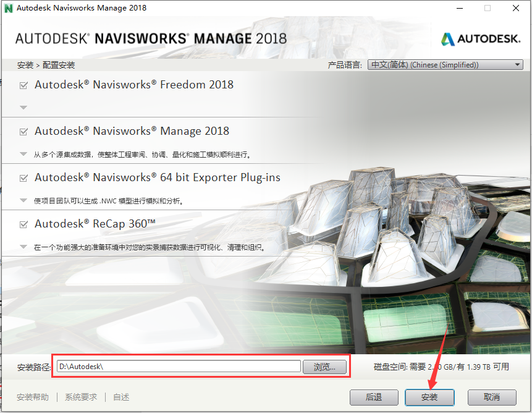Minimize the Navisworks installer window
Viewport: 532px width, 413px height.
tap(460, 8)
